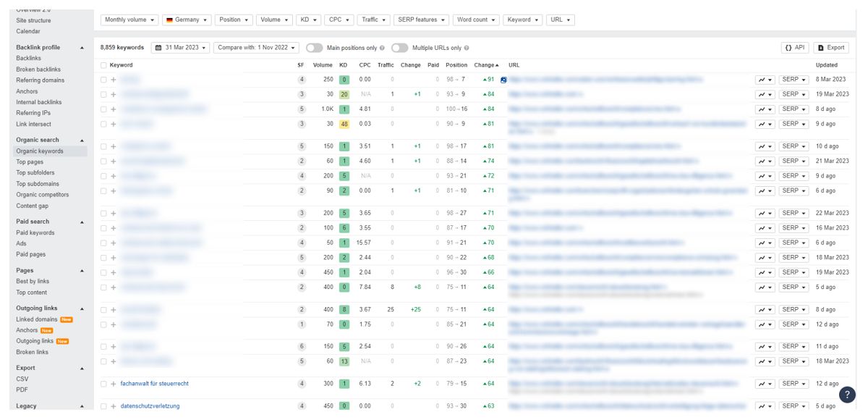Go to Organic competitors in sidebar

click(x=43, y=195)
